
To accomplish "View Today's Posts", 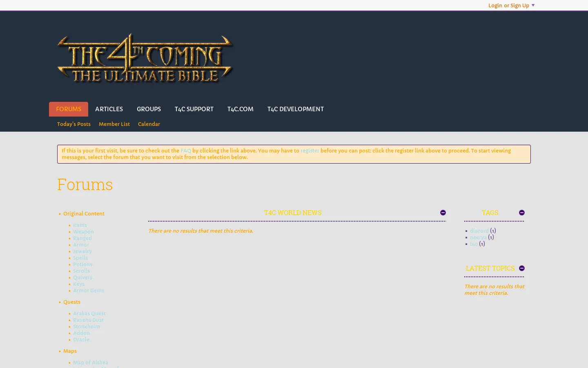I will click(x=74, y=124).
